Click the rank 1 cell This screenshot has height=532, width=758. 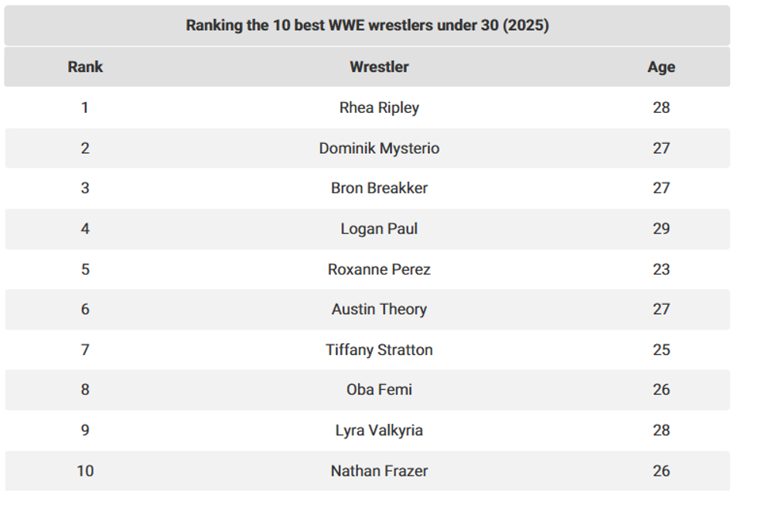point(85,107)
